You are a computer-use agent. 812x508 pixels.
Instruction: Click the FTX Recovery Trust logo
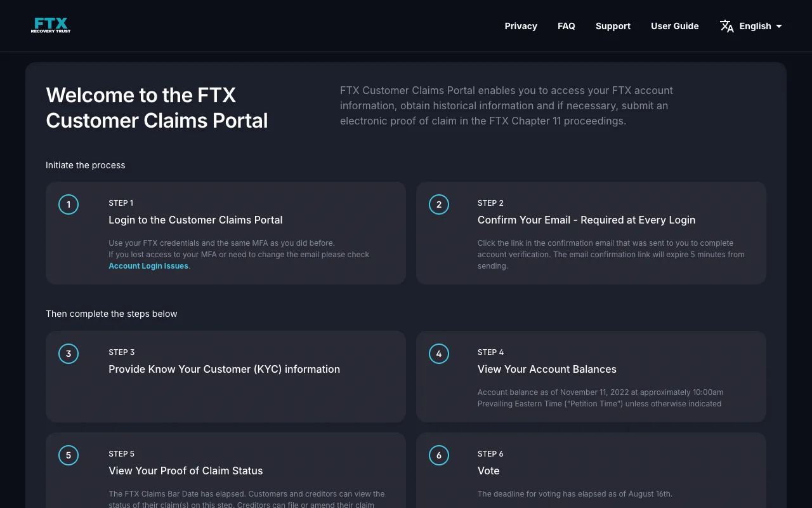[x=50, y=25]
